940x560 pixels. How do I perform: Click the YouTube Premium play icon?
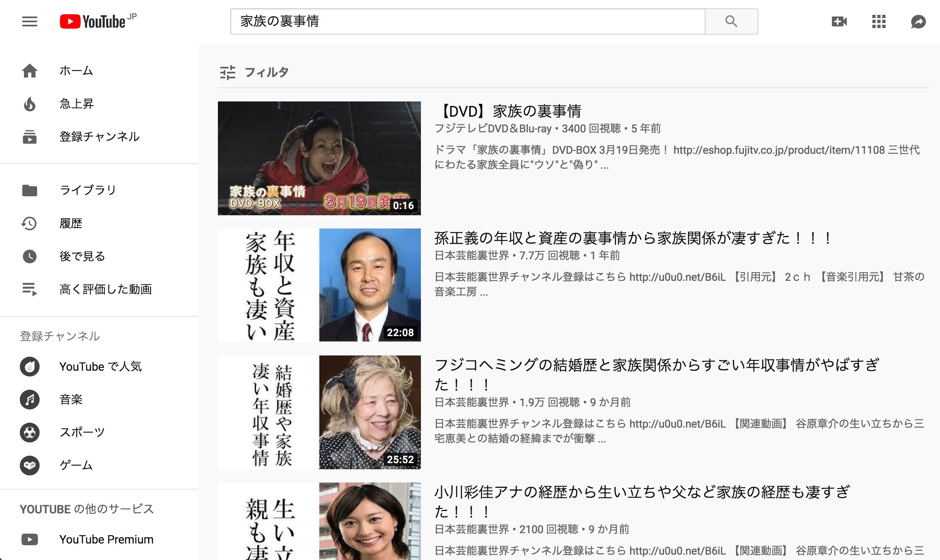[x=30, y=539]
